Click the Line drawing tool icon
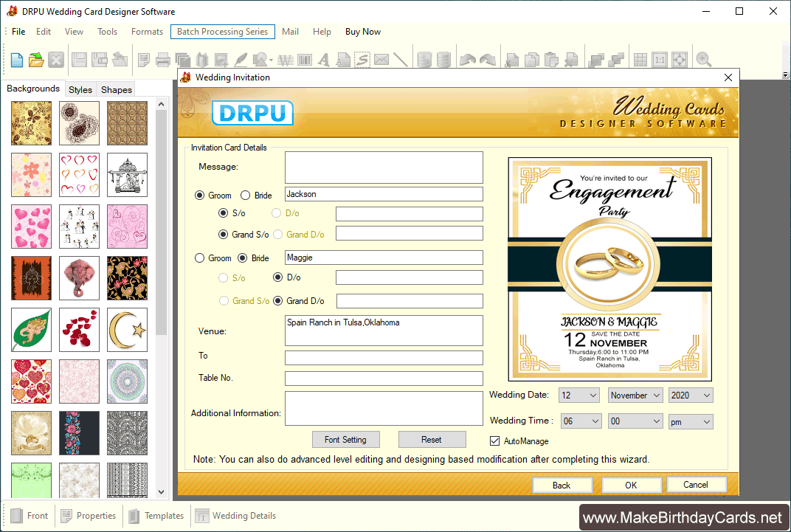This screenshot has height=532, width=791. click(x=401, y=60)
